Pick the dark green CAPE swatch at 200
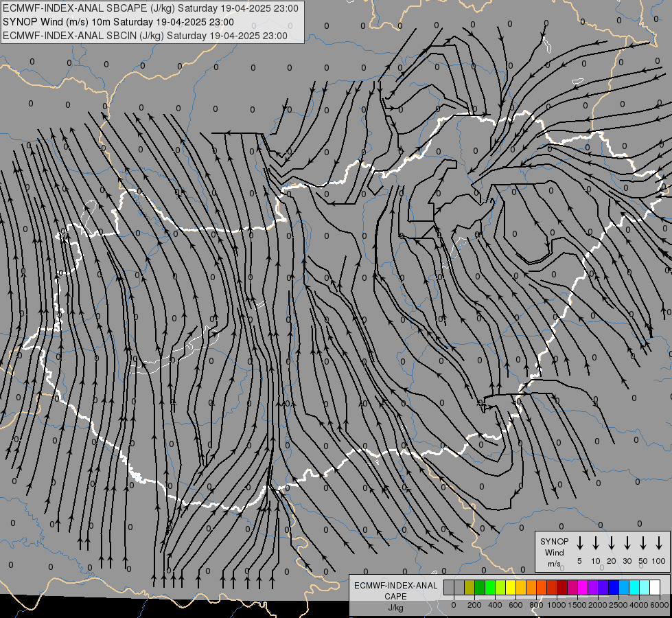Screen dimensions: 672x618 (480, 587)
